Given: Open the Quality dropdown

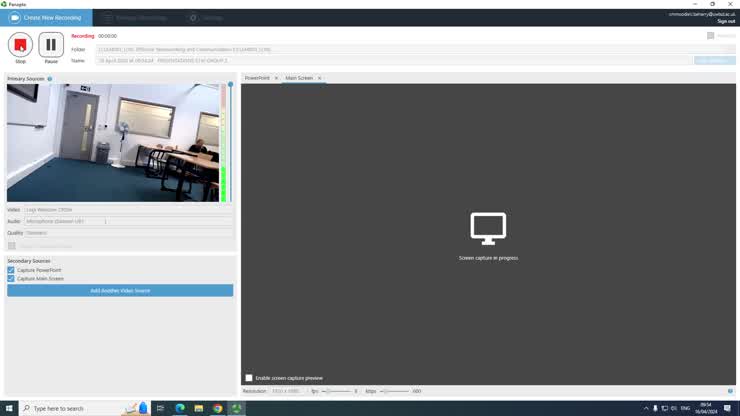Looking at the screenshot, I should coord(128,233).
